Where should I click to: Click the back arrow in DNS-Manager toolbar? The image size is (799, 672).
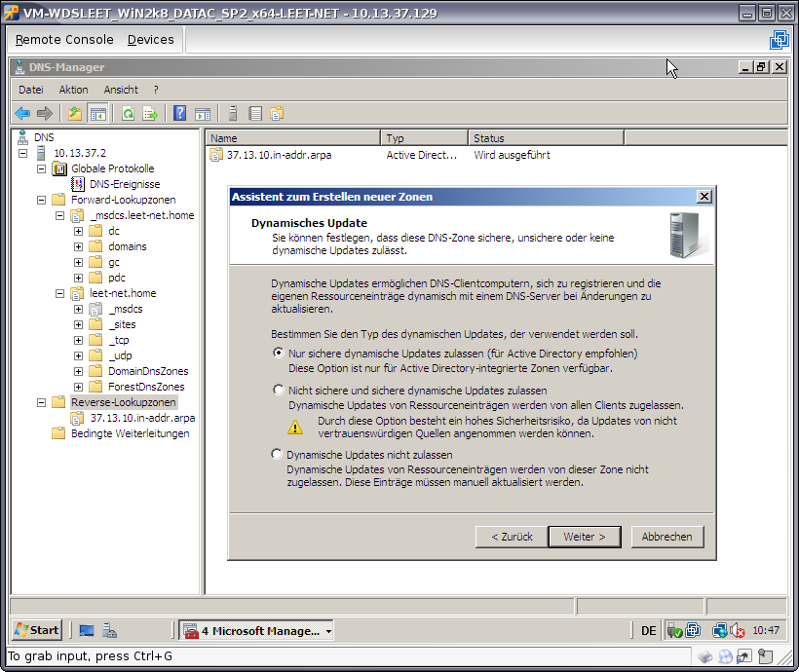[x=22, y=114]
